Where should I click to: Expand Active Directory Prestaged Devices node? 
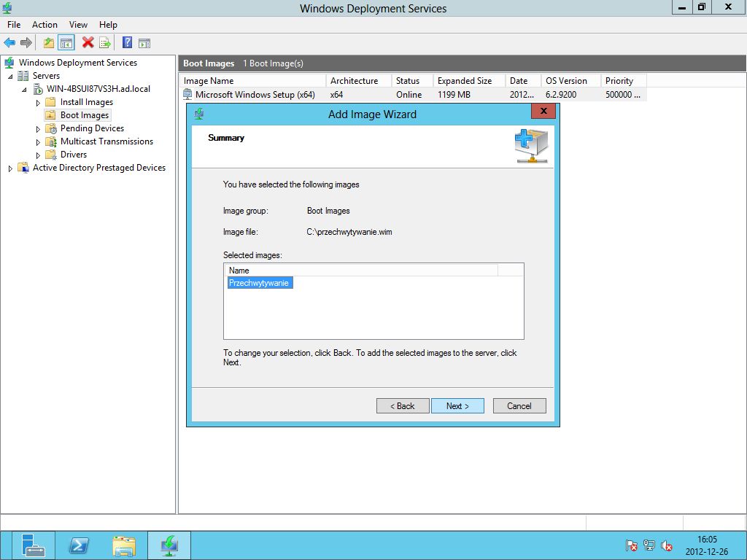tap(10, 168)
